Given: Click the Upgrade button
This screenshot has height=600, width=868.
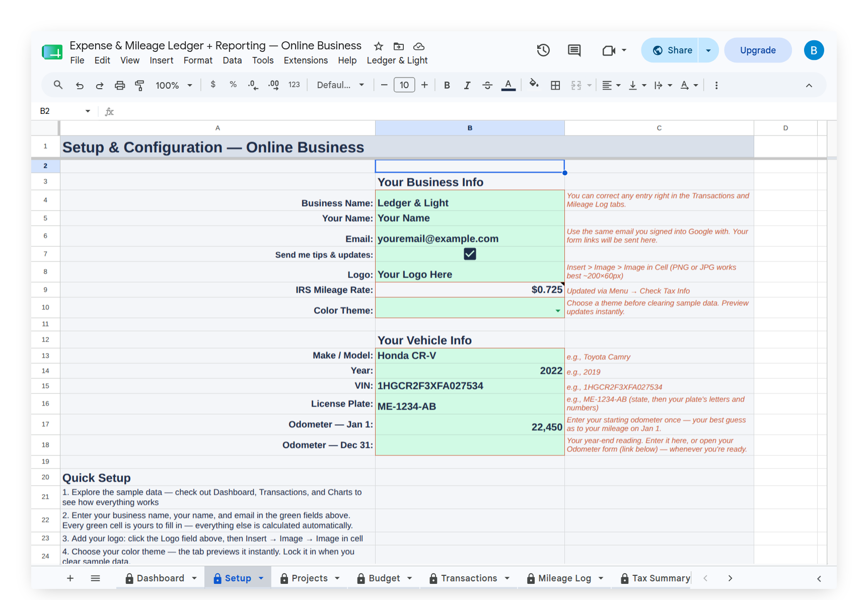Looking at the screenshot, I should pos(758,50).
